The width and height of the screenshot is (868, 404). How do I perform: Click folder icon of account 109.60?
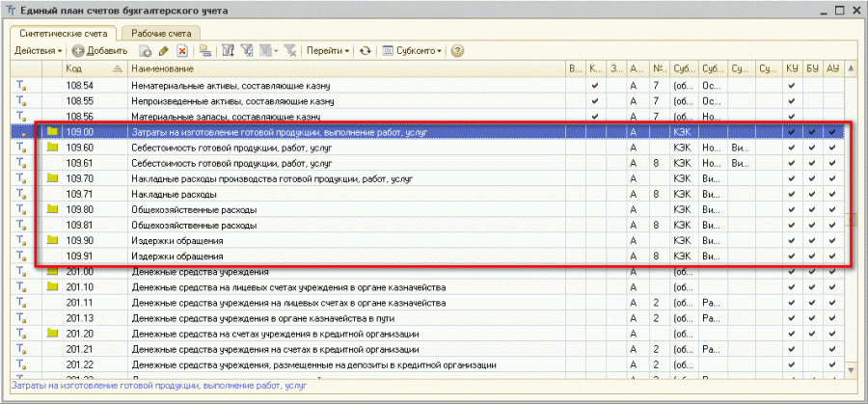coord(52,148)
